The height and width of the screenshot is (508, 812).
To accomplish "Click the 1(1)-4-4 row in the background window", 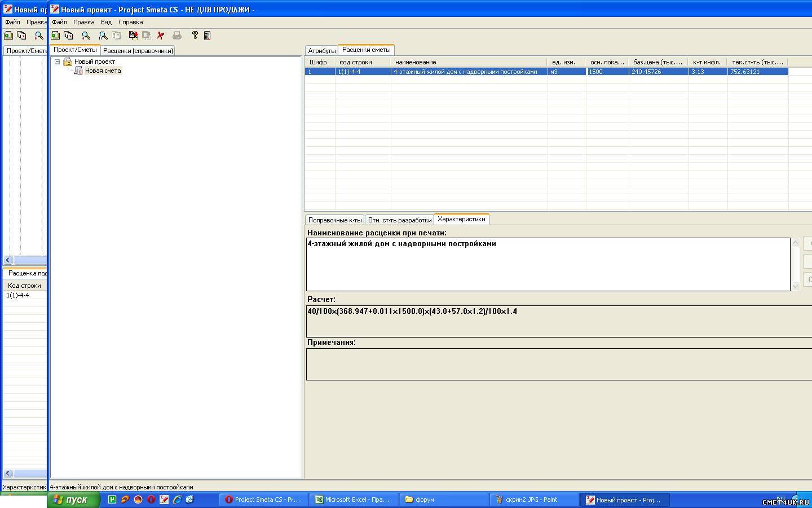I will [x=25, y=295].
